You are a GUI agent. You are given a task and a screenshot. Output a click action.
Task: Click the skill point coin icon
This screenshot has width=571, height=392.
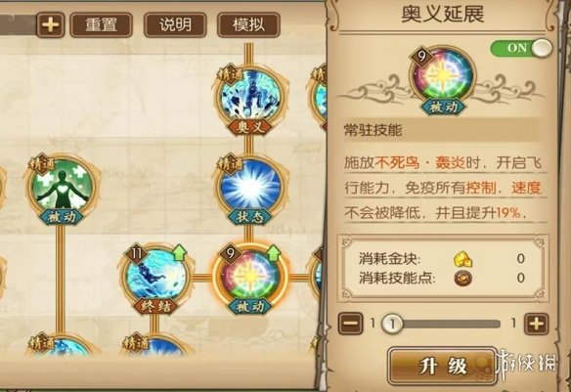coord(462,279)
